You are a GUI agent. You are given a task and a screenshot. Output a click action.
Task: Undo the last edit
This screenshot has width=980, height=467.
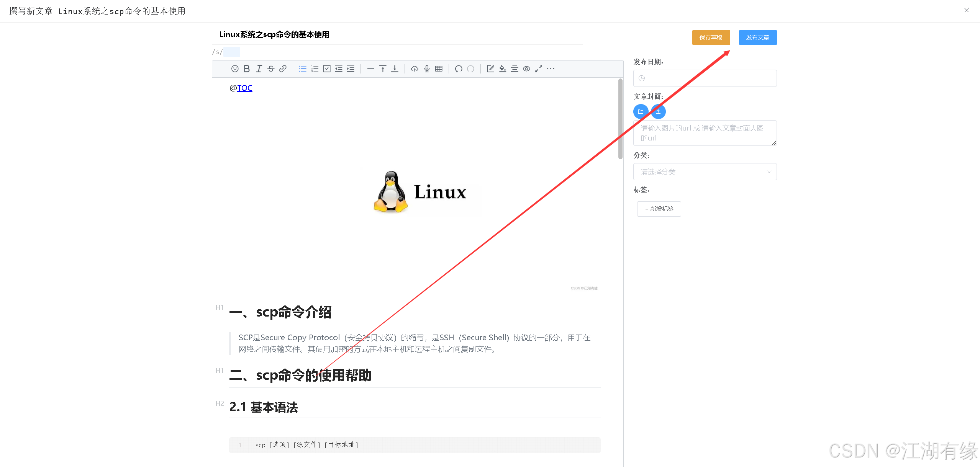459,69
